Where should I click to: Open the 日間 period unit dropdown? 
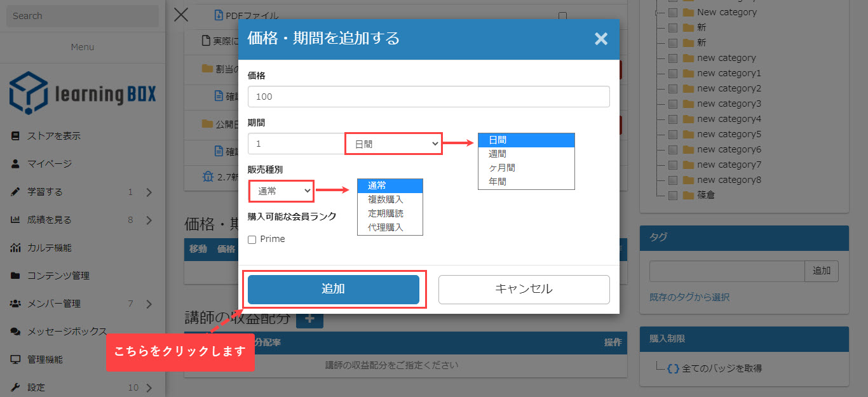click(393, 144)
